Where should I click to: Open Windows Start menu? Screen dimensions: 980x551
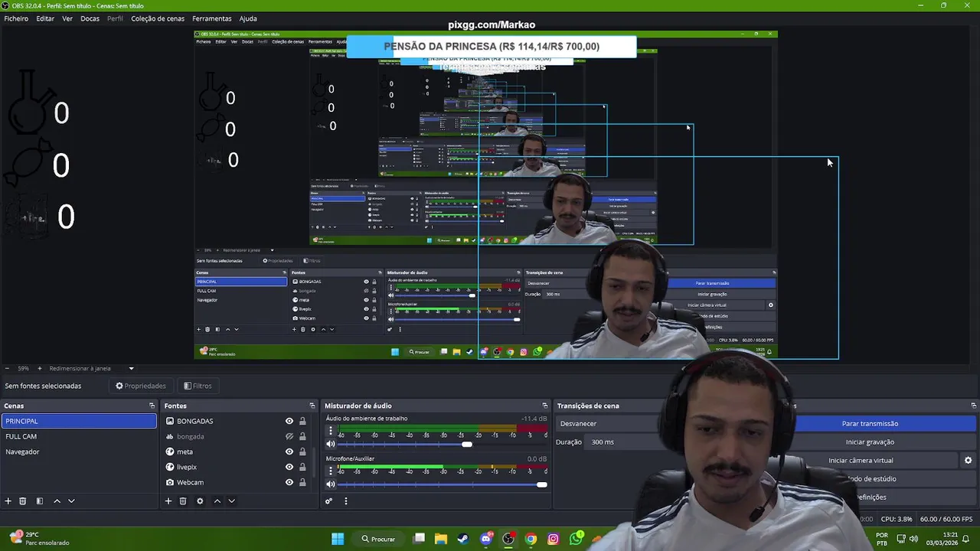point(338,539)
